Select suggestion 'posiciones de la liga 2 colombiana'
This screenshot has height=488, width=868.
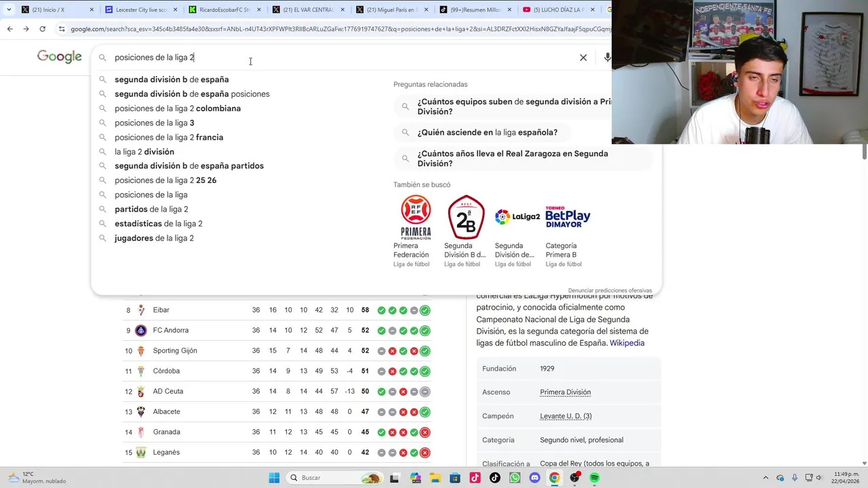178,108
